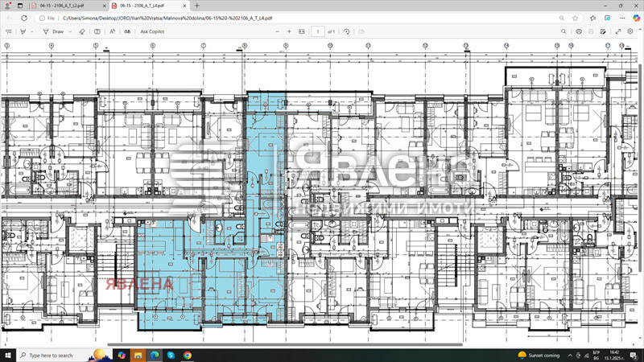Open the Windows Start menu
644x362 pixels.
(8, 355)
